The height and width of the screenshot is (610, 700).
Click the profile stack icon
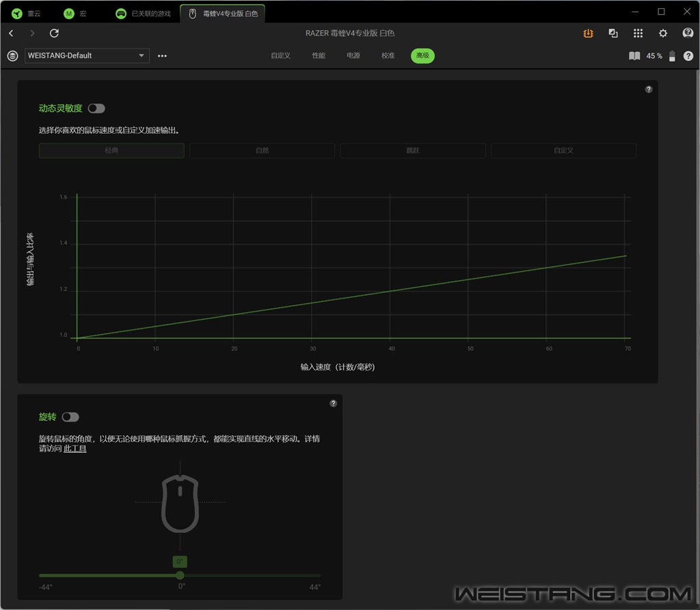[12, 56]
